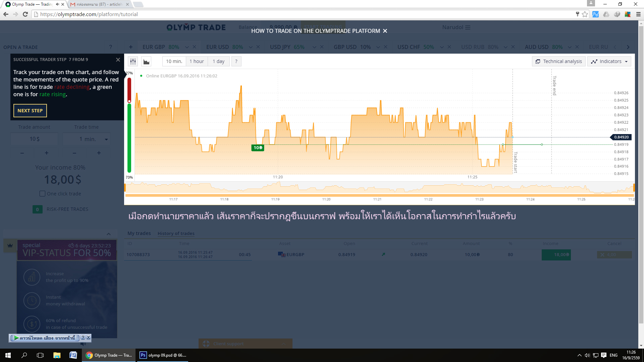Expand the GBP USD tab dropdown
The width and height of the screenshot is (644, 362).
coord(378,47)
